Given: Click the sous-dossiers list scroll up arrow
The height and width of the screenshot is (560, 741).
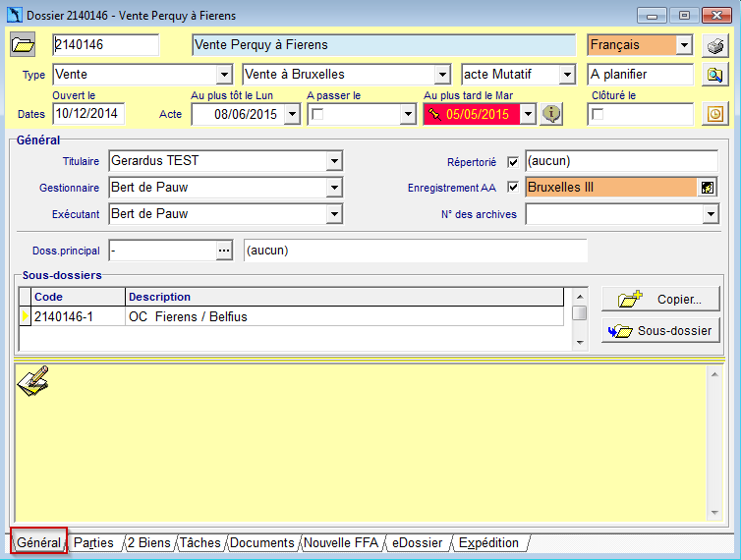Looking at the screenshot, I should coord(580,297).
